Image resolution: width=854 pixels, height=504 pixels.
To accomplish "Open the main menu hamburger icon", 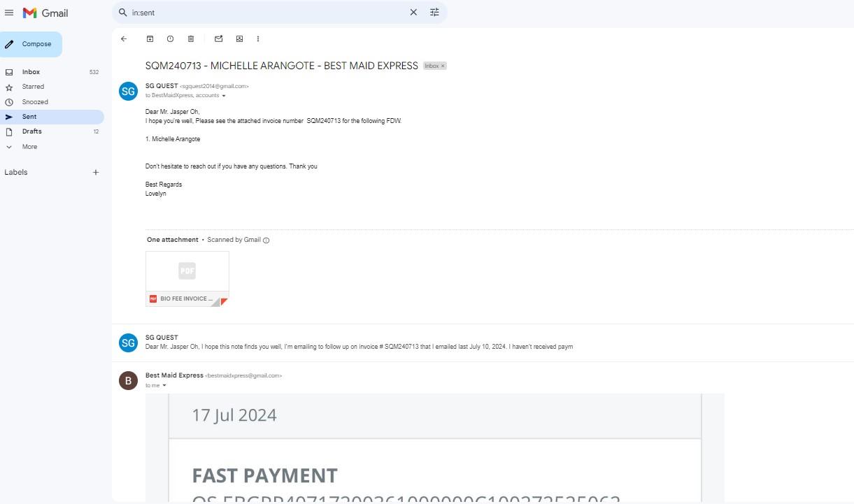I will click(x=9, y=13).
